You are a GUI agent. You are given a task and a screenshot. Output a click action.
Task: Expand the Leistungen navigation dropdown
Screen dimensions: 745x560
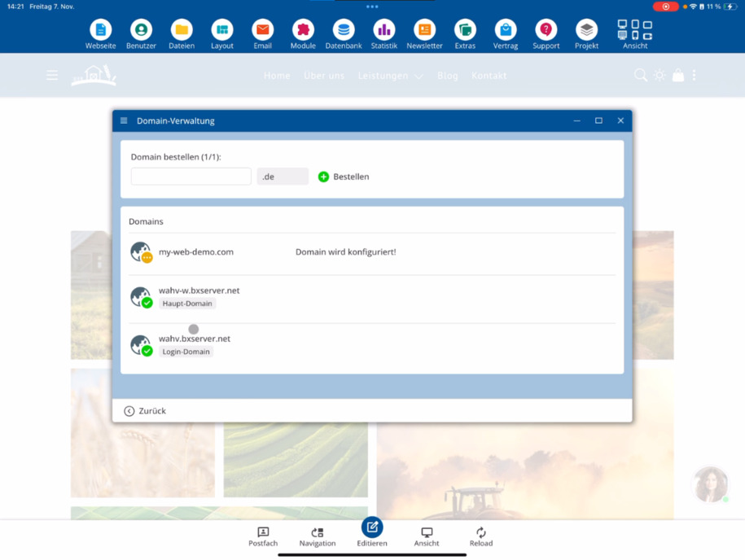coord(390,76)
